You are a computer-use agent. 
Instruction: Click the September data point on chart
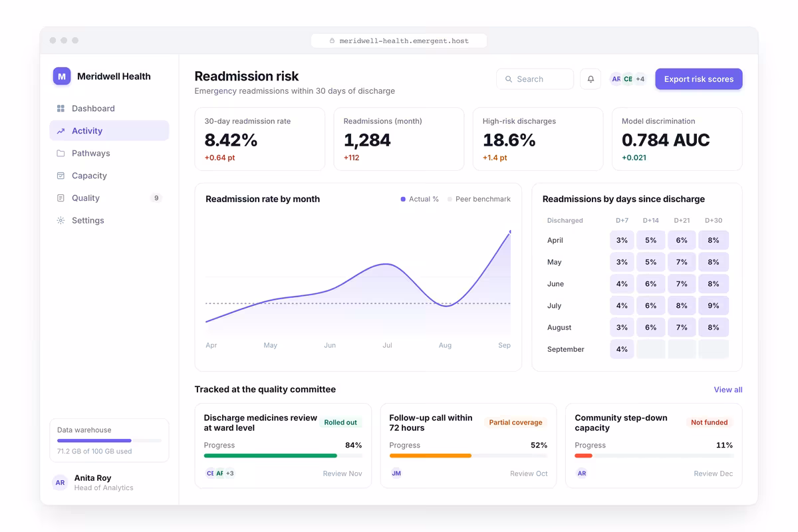[x=510, y=231]
